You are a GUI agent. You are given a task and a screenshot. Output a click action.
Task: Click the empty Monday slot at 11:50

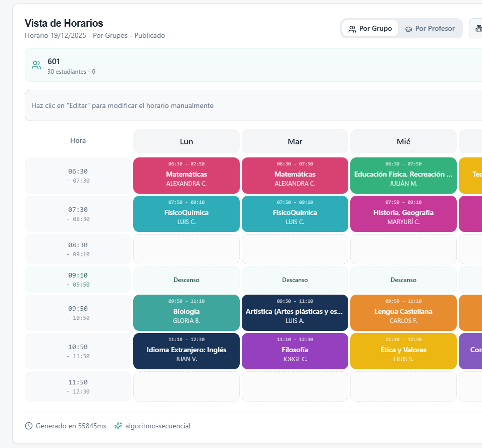[x=186, y=386]
